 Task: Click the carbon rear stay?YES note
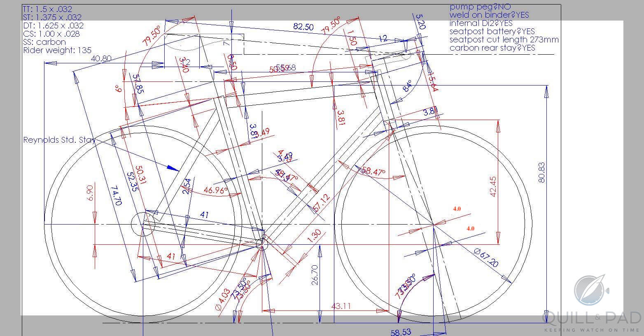click(x=492, y=48)
